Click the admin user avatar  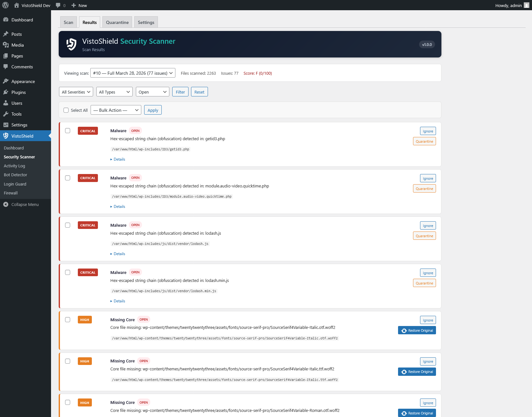[526, 5]
